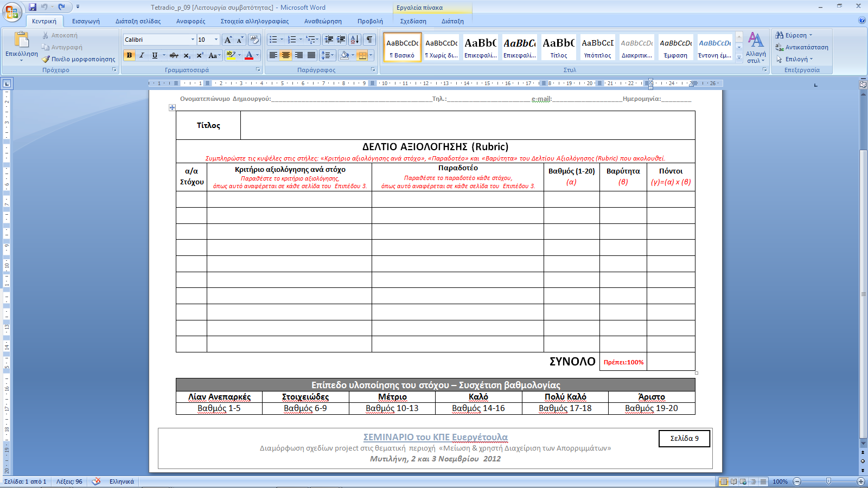
Task: Toggle the ruler button above the vertical scrollbar
Action: click(863, 84)
